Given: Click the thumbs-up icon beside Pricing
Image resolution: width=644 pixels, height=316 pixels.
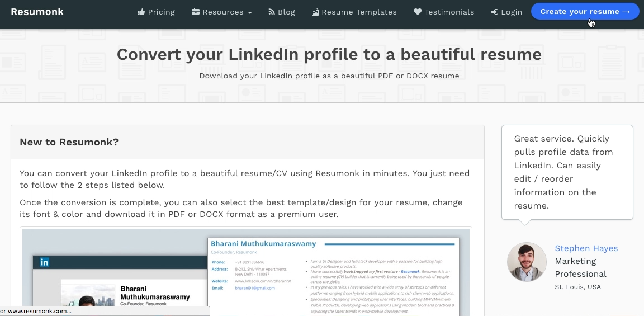Looking at the screenshot, I should click(x=141, y=12).
